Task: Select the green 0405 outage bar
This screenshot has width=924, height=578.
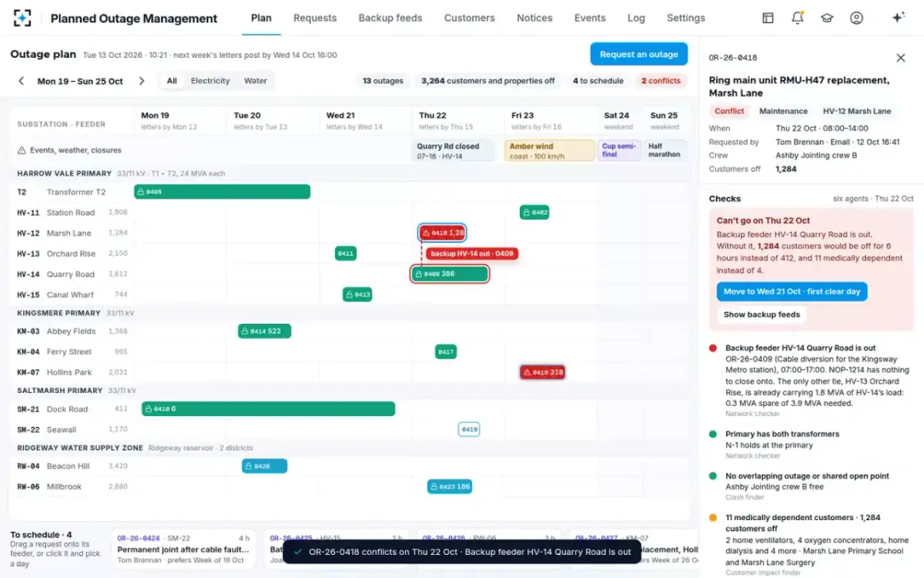Action: coord(223,192)
